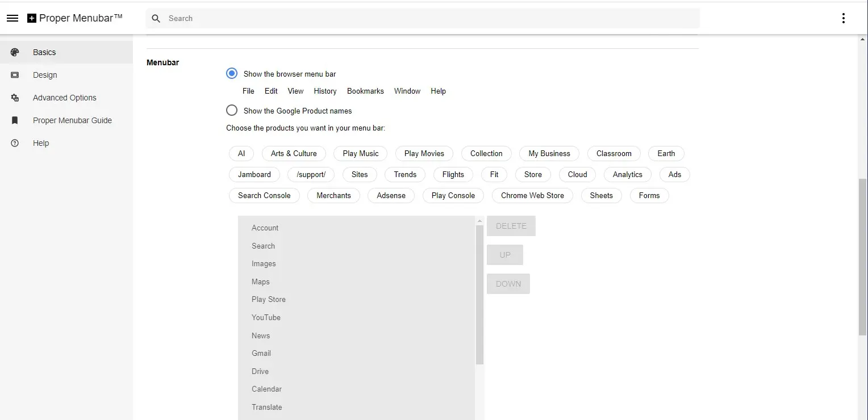The image size is (868, 420).
Task: Add the Arts & Culture chip
Action: pos(294,153)
